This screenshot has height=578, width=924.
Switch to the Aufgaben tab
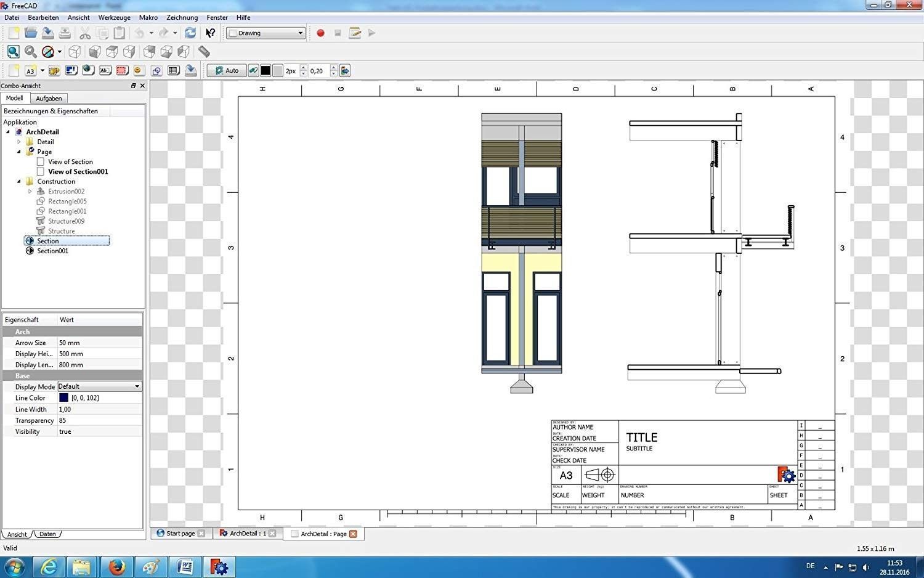coord(49,99)
